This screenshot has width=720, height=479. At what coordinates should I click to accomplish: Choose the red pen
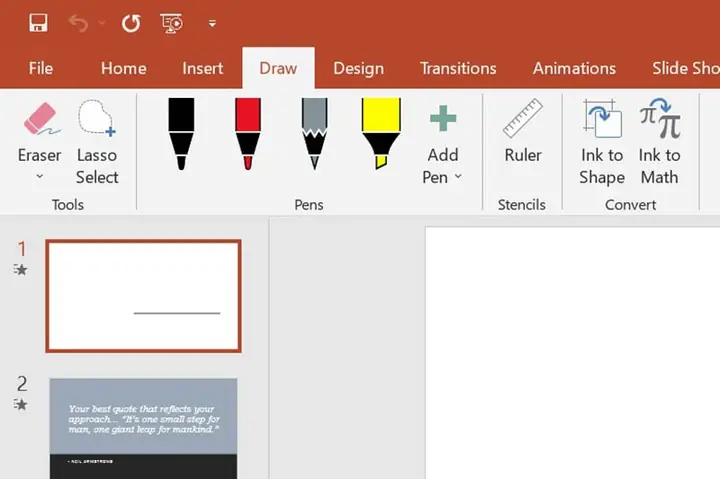(x=248, y=134)
